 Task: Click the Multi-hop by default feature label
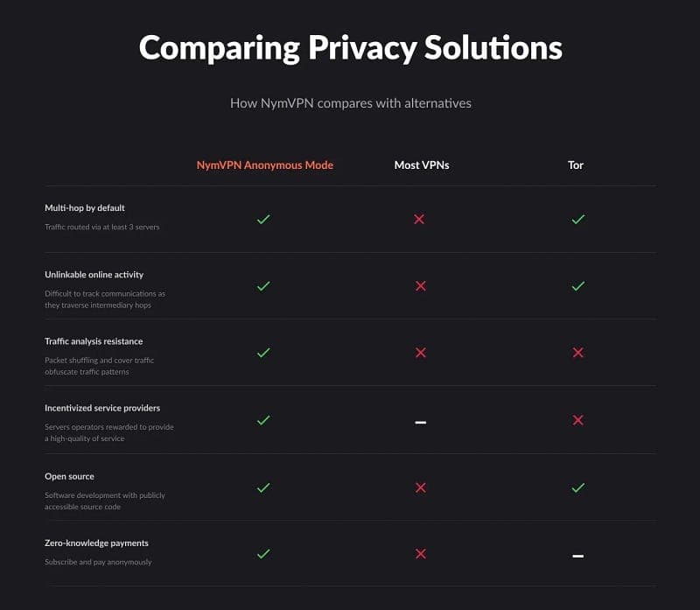85,208
